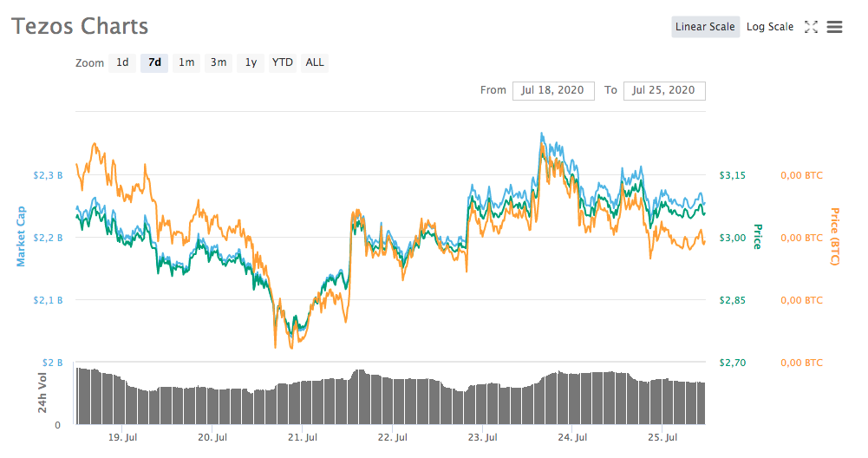Image resolution: width=868 pixels, height=458 pixels.
Task: Click the $2,1 B axis label
Action: click(49, 300)
